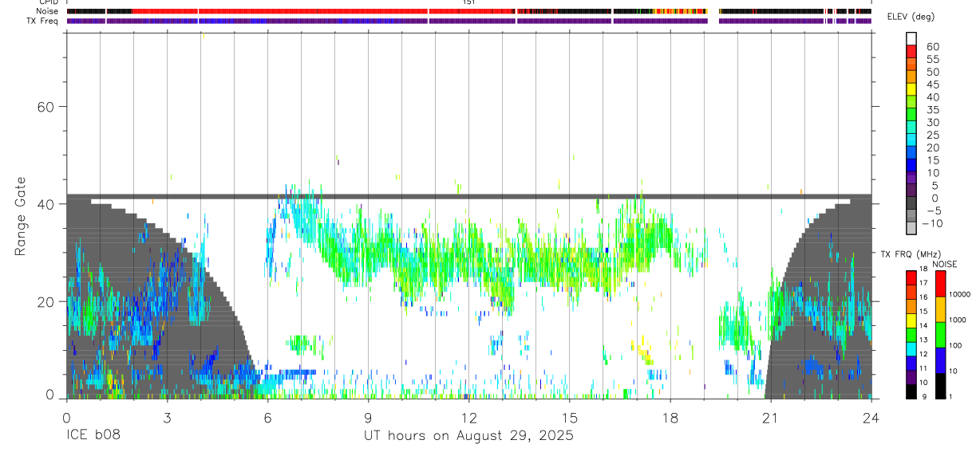This screenshot has width=980, height=452.
Task: Pick the yellow segment of the ELEV colorbar
Action: 912,88
